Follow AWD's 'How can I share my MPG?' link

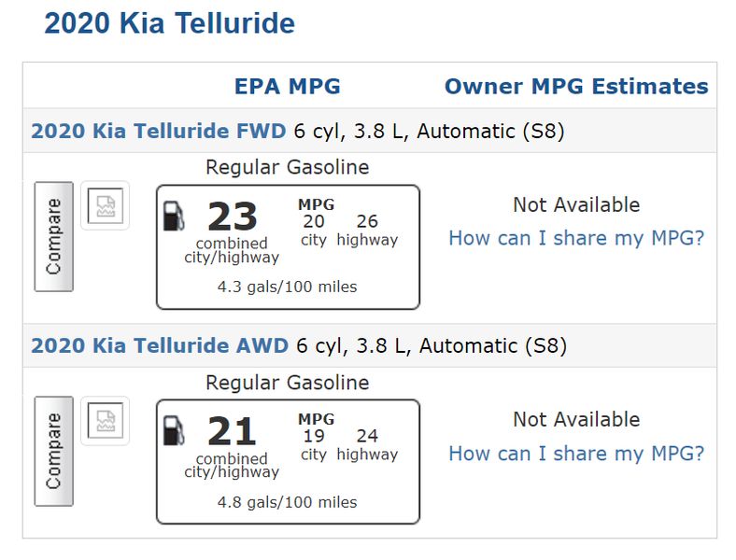point(576,454)
